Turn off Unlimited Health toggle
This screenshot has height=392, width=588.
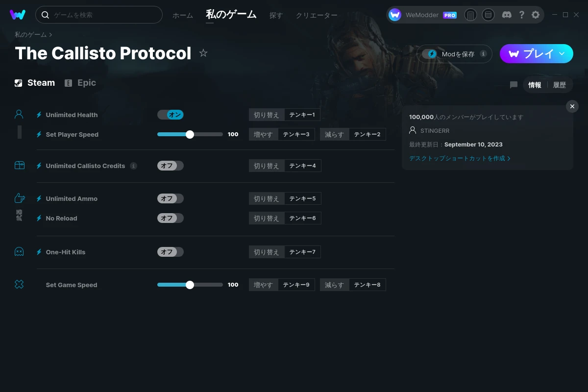[171, 115]
